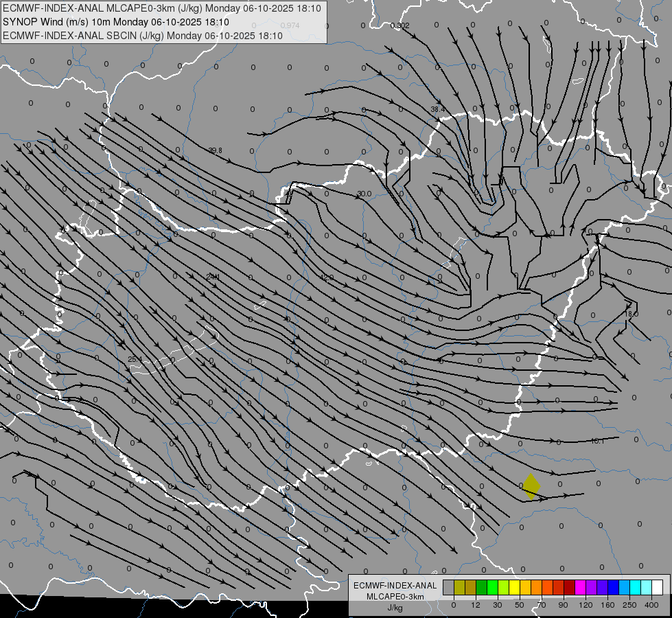
Task: Select the 42.0 value label
Action: 327,277
